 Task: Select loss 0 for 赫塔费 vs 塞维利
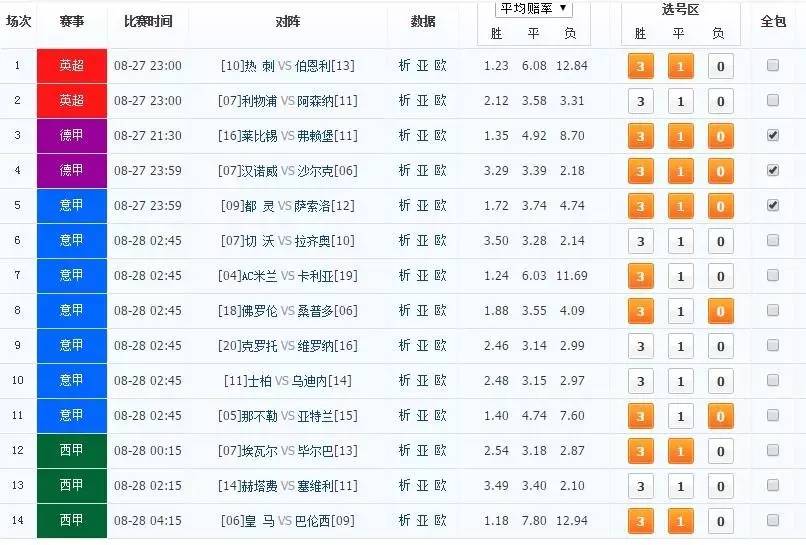coord(721,486)
